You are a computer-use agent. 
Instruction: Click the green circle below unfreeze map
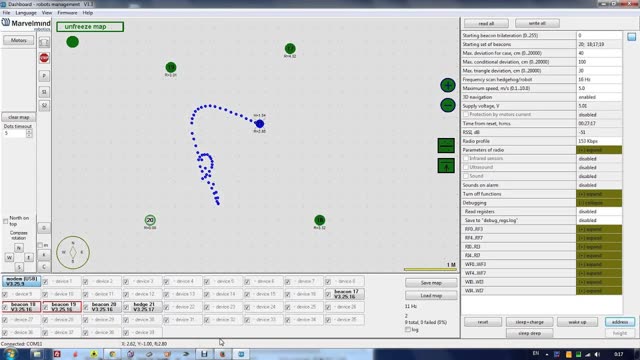pos(72,42)
